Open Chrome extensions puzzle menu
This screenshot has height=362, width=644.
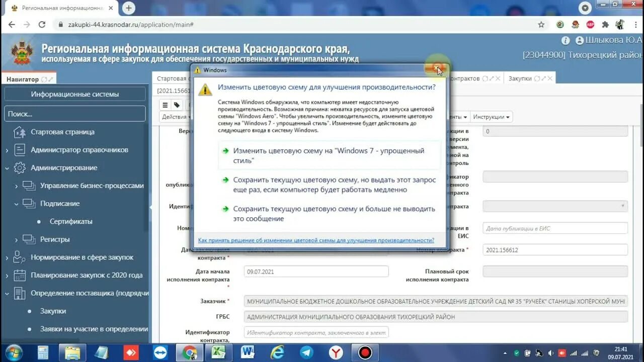coord(605,24)
